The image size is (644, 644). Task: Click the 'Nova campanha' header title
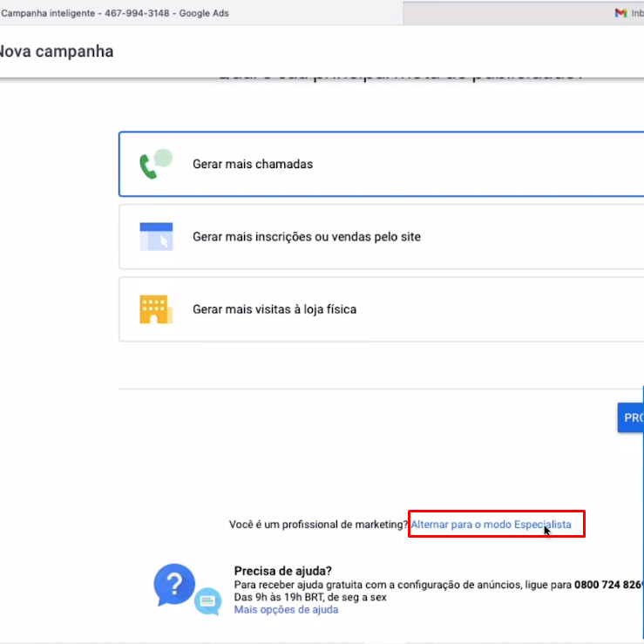(x=57, y=51)
